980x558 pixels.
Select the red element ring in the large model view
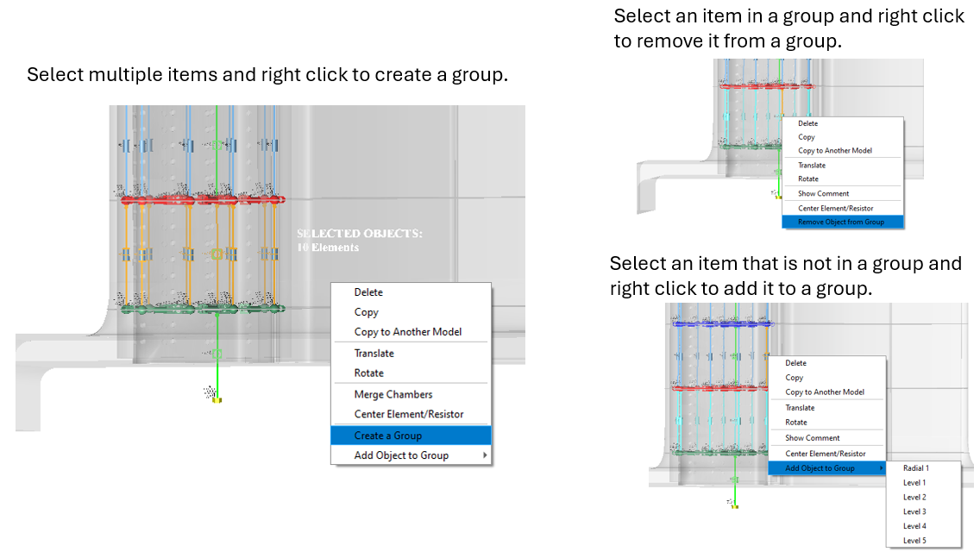[x=203, y=199]
